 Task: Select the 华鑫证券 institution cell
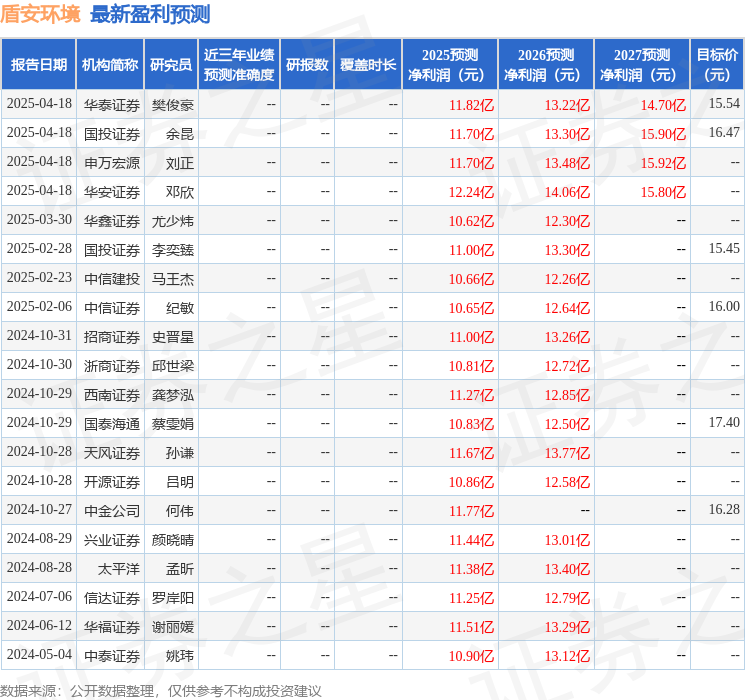[x=112, y=221]
